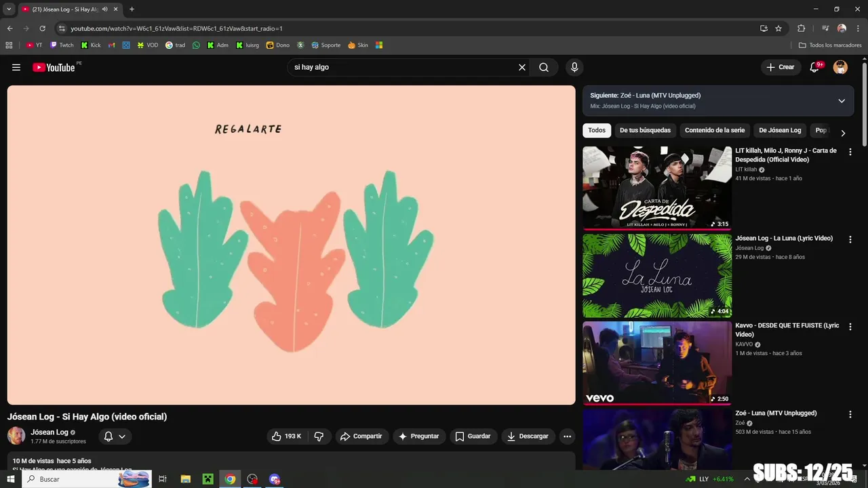Open a new browser tab
Image resolution: width=868 pixels, height=488 pixels.
point(132,9)
